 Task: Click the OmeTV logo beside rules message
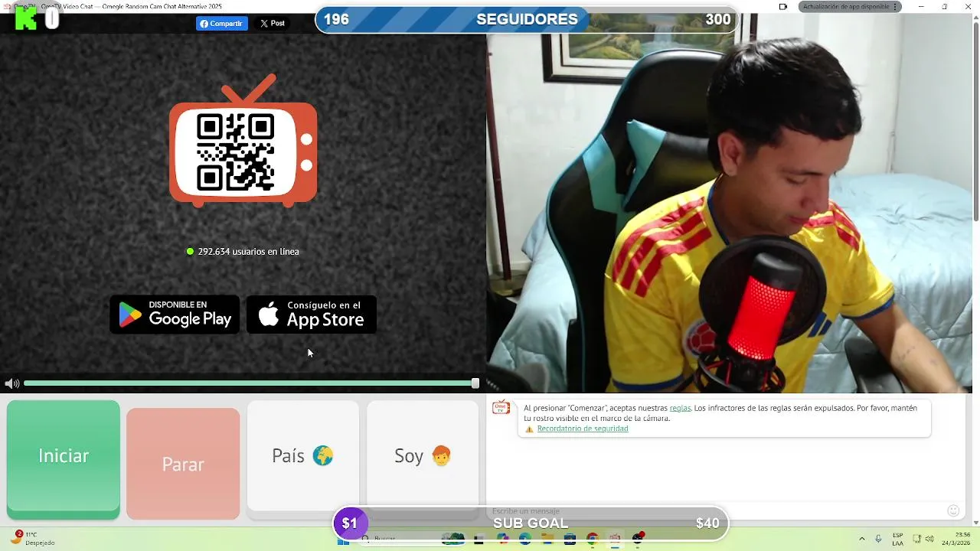[x=501, y=407]
